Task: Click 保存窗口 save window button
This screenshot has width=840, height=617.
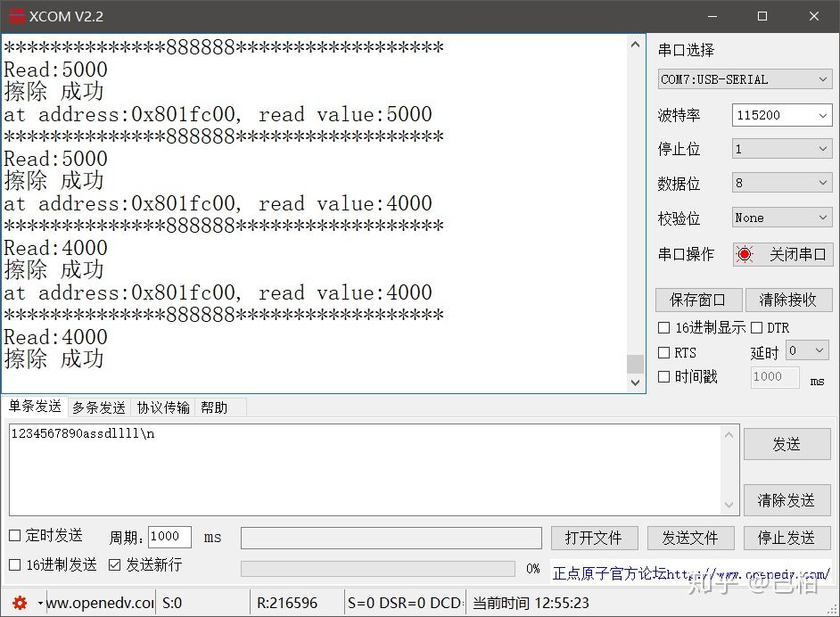Action: 698,300
